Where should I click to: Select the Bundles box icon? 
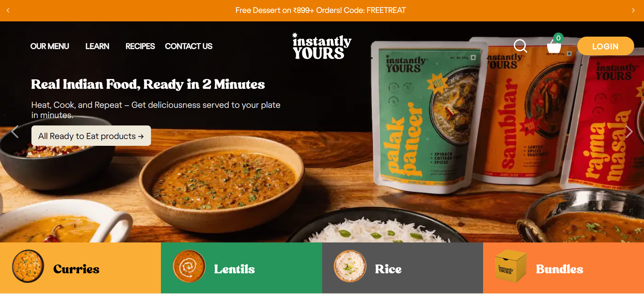[511, 266]
